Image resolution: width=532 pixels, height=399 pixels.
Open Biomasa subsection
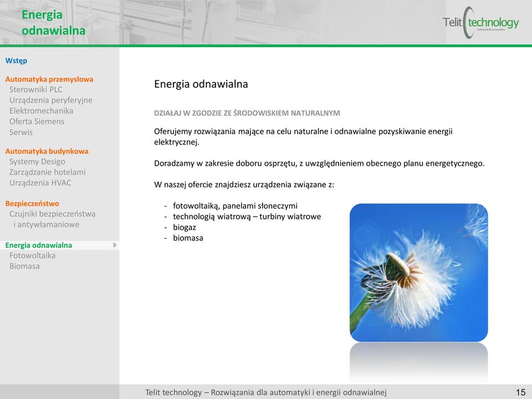tap(24, 267)
